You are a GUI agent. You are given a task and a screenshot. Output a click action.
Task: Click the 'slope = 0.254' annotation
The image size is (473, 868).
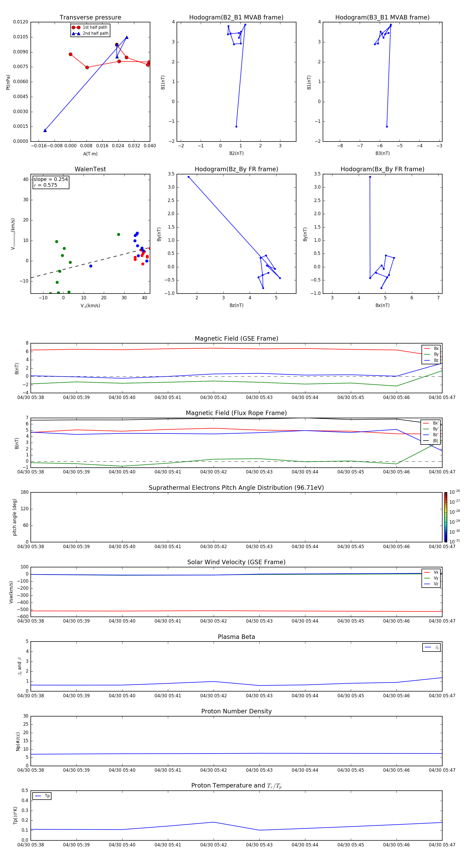(x=50, y=179)
